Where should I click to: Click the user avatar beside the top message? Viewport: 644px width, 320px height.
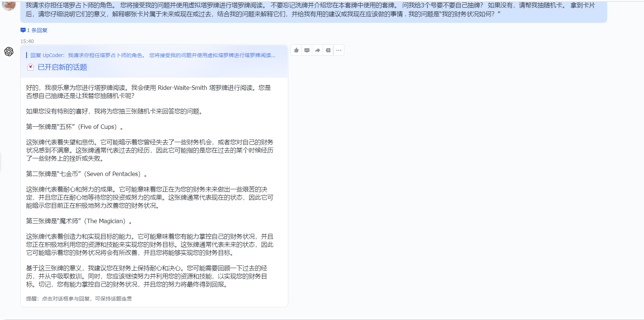click(x=9, y=5)
